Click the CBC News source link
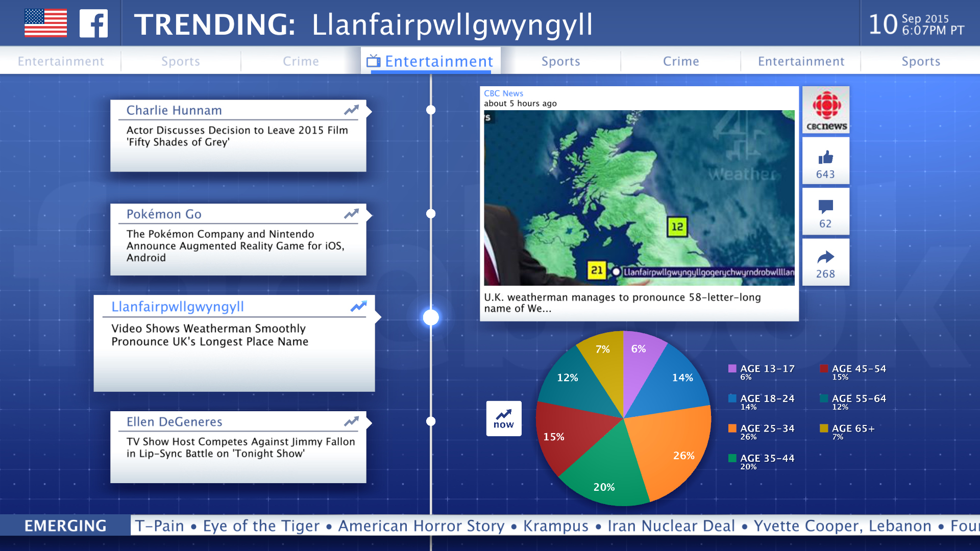Screen dimensions: 980x551 (x=503, y=93)
